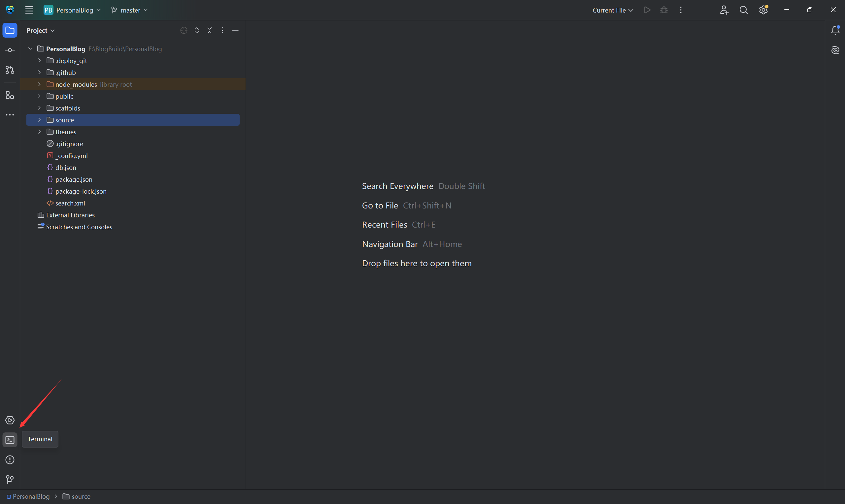The height and width of the screenshot is (504, 845).
Task: Open the master branch dropdown
Action: click(129, 10)
